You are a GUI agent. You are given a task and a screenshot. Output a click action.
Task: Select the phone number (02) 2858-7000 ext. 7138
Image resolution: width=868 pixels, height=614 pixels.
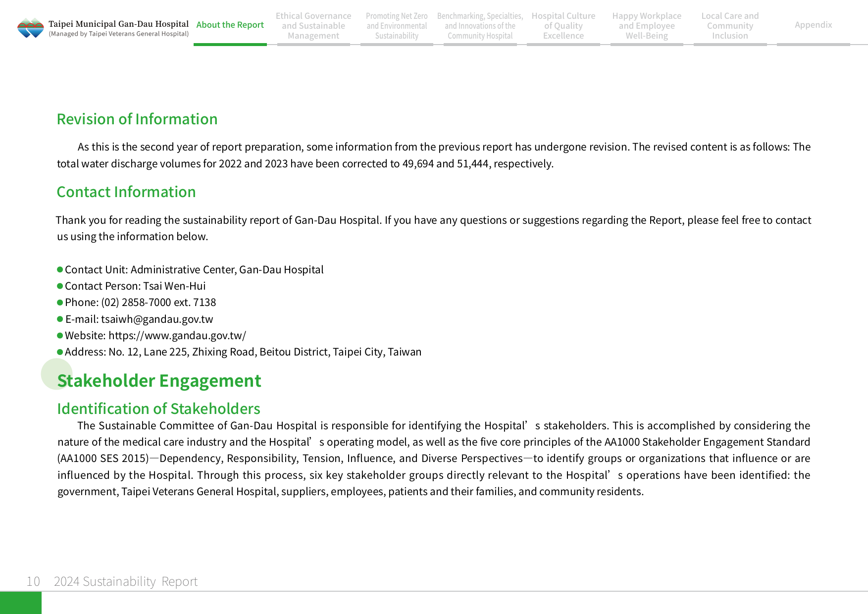pos(158,302)
